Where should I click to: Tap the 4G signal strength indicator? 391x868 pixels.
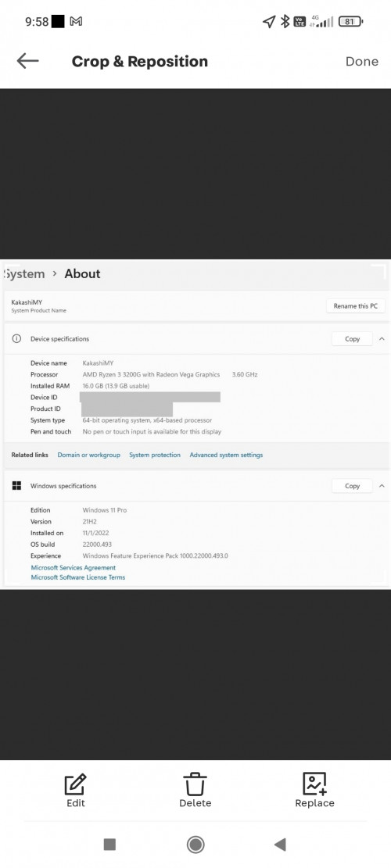321,22
